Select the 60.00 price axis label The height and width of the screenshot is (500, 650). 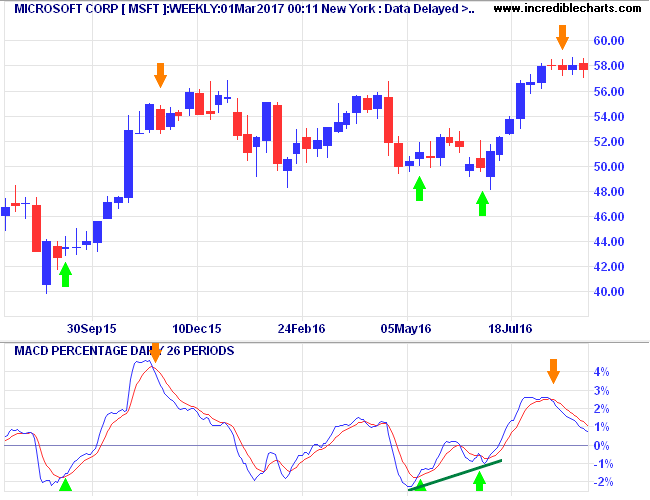[x=609, y=41]
